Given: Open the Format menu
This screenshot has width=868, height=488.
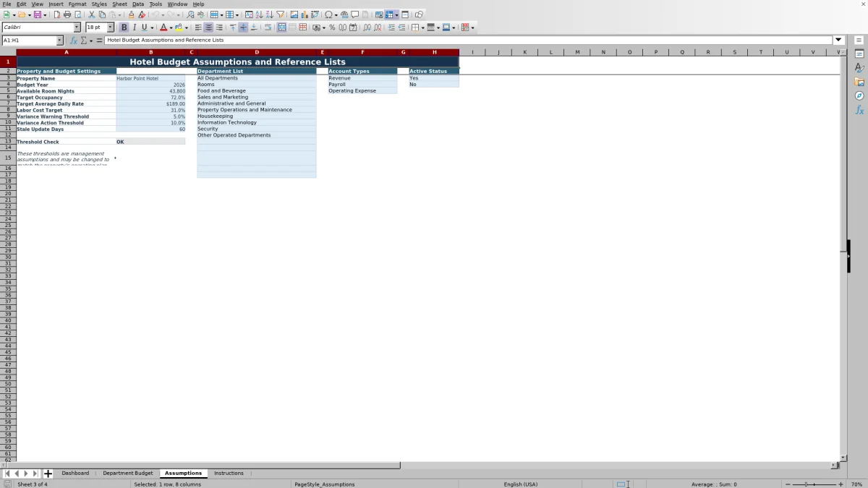Looking at the screenshot, I should pos(77,4).
